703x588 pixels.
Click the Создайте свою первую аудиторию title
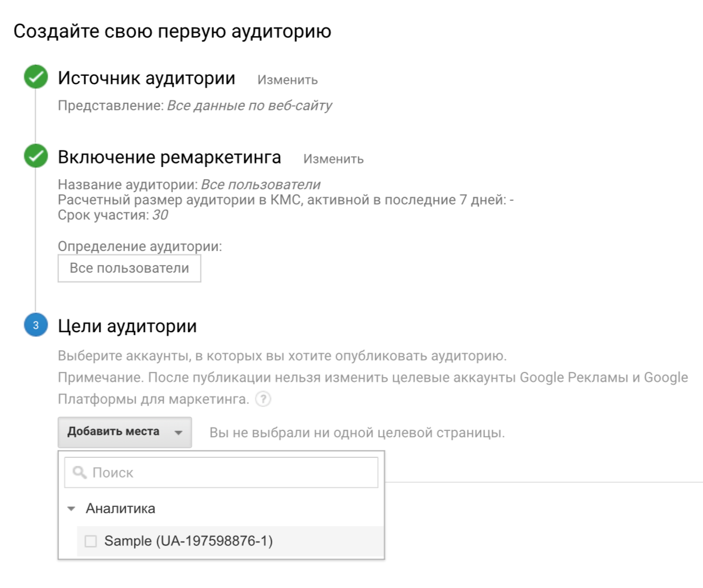(172, 31)
